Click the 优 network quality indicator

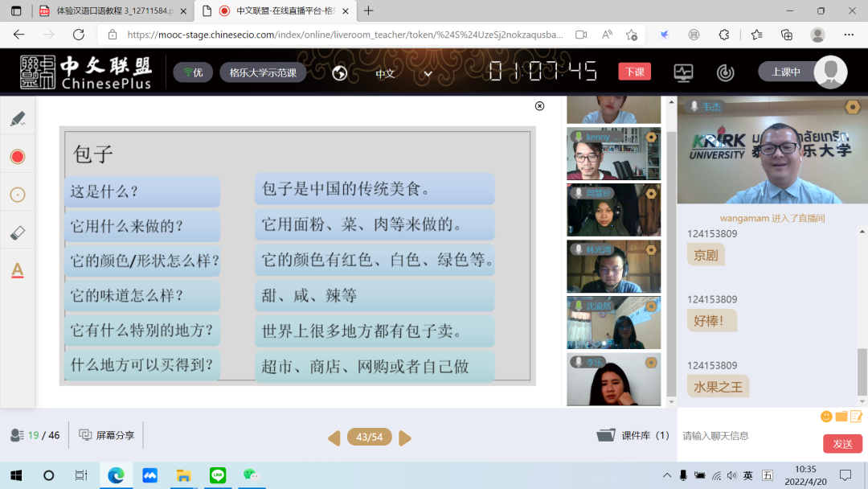pos(193,72)
